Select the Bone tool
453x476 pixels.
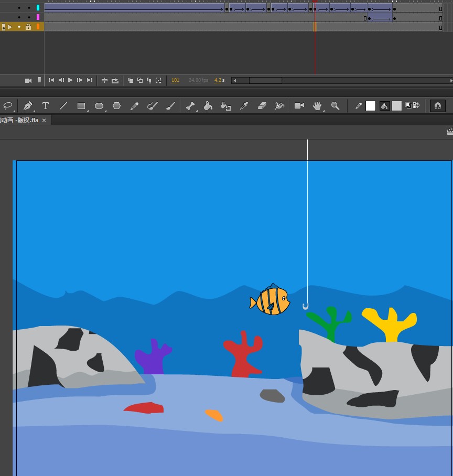(190, 106)
